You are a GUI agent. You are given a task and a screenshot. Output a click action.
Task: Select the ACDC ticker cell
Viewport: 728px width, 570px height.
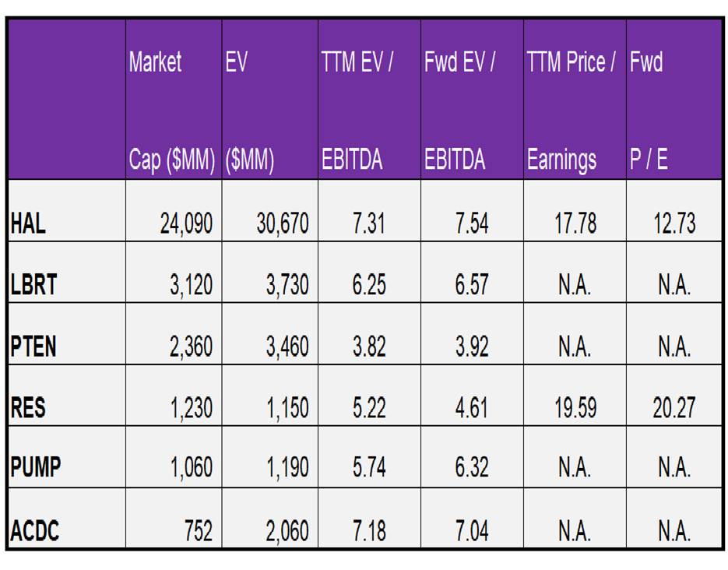pyautogui.click(x=35, y=531)
